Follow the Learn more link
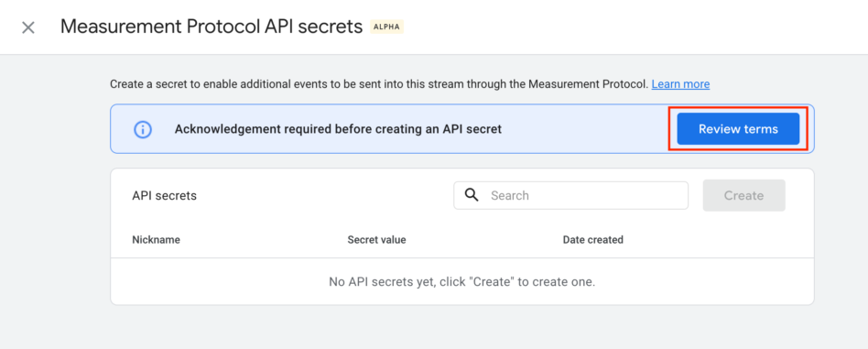Image resolution: width=868 pixels, height=349 pixels. [680, 84]
